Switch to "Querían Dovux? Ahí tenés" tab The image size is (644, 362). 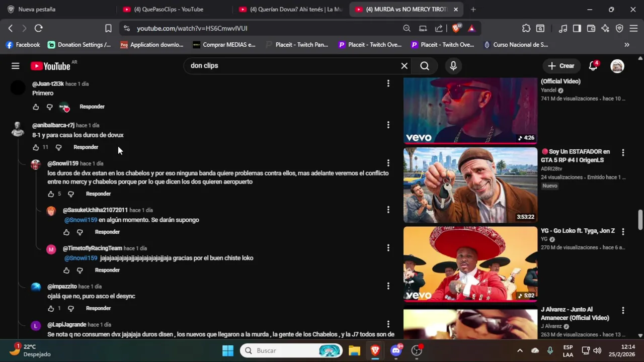click(x=291, y=10)
